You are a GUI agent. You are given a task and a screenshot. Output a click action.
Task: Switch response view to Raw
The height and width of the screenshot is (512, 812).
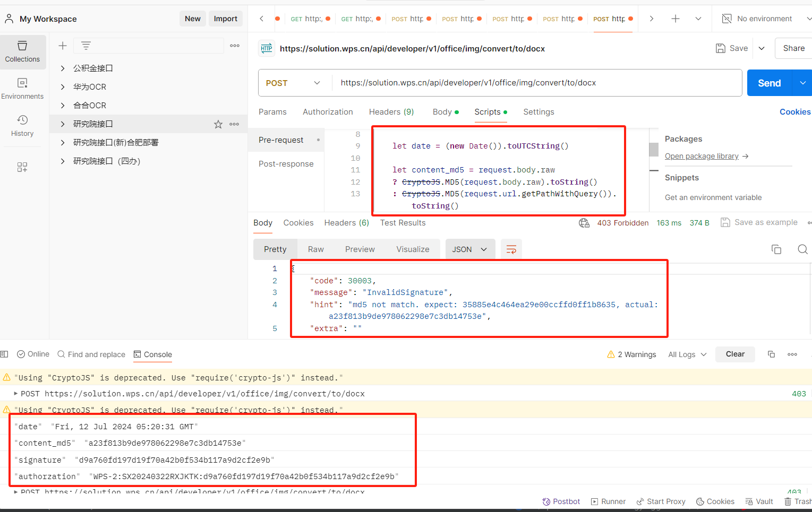point(315,249)
